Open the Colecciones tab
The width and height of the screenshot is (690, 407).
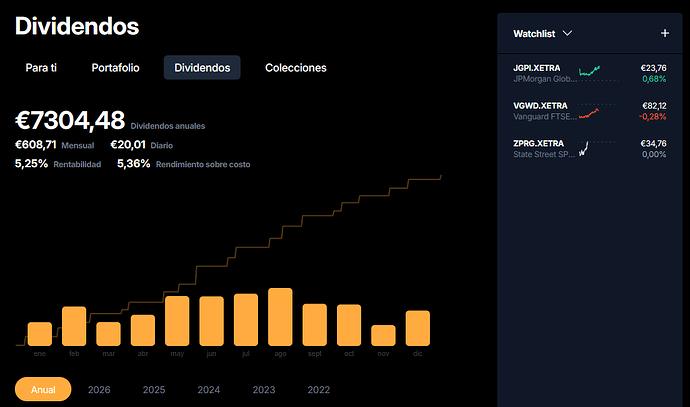[296, 68]
